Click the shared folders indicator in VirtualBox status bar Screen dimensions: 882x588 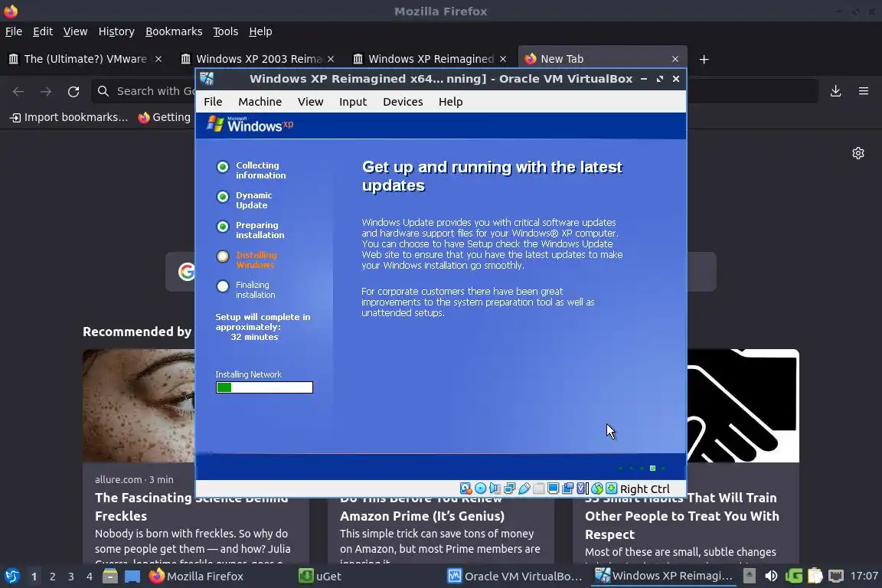click(539, 488)
